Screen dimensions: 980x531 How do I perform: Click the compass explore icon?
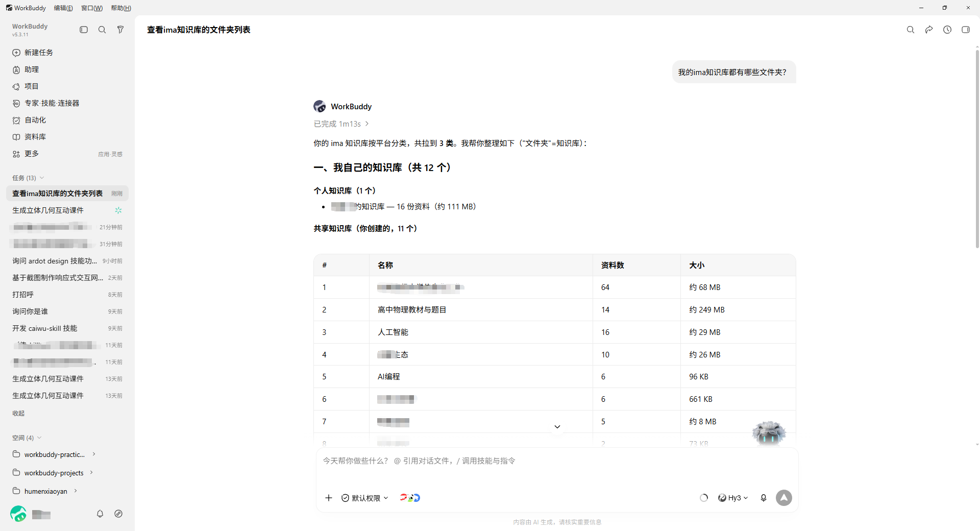[118, 514]
